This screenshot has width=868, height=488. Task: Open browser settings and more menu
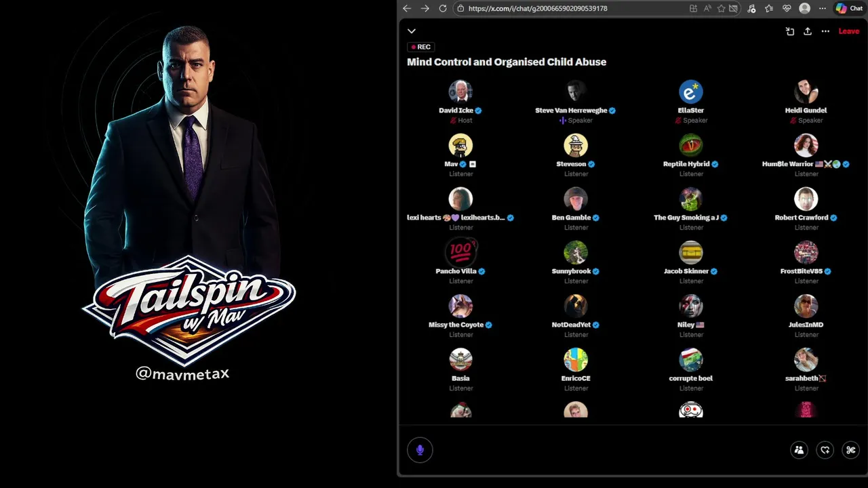(823, 8)
